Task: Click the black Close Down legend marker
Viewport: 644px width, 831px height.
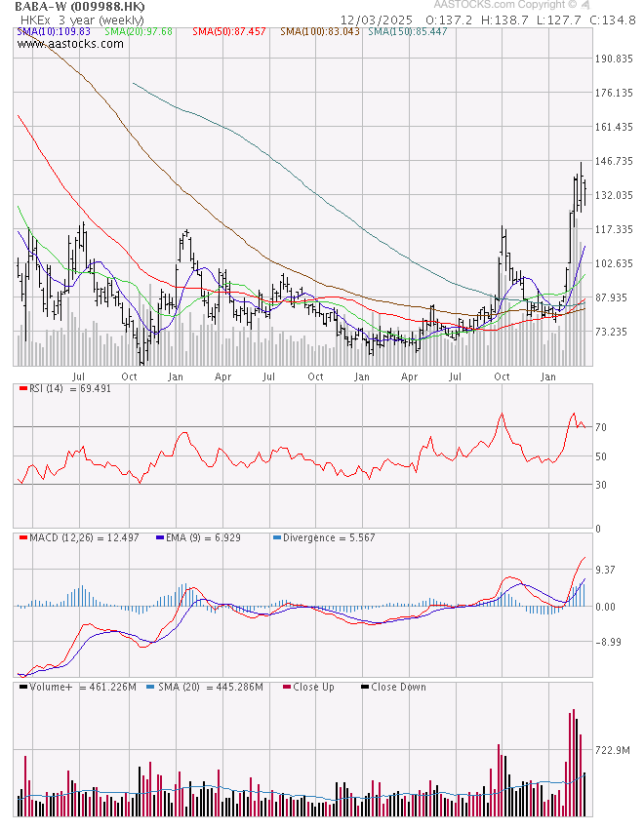Action: tap(365, 687)
